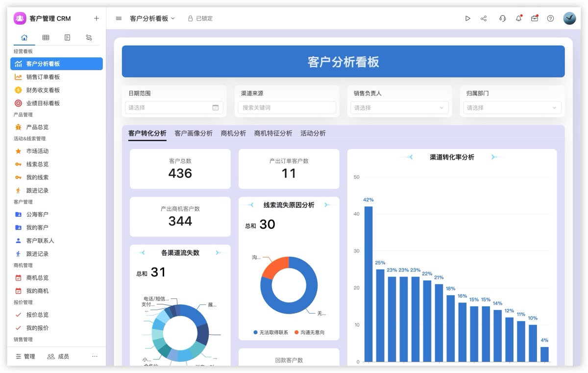
Task: Switch to 客户转化分析 tab
Action: point(147,133)
